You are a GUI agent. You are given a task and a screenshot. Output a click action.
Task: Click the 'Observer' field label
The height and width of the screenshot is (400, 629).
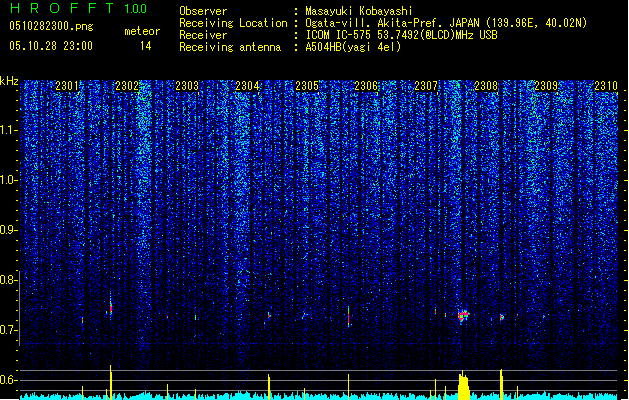coord(203,11)
